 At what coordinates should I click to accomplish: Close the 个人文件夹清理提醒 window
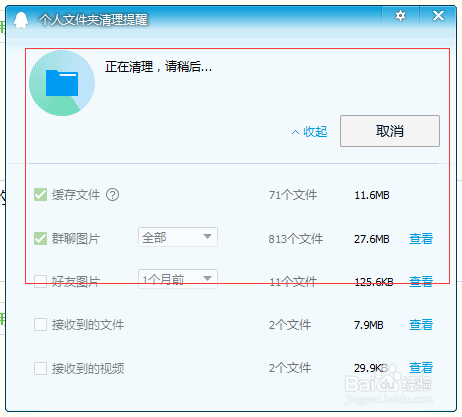pos(438,16)
